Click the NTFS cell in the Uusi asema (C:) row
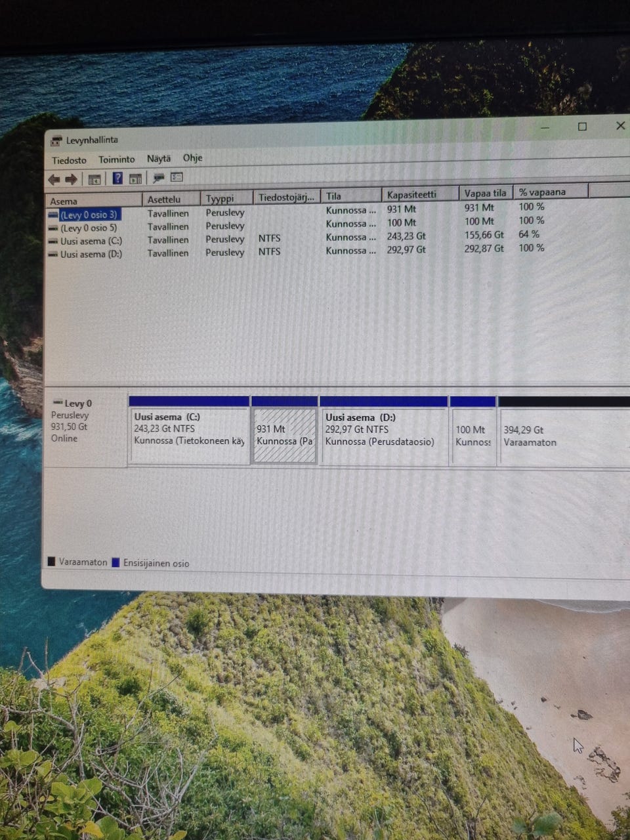The height and width of the screenshot is (840, 630). pos(269,238)
